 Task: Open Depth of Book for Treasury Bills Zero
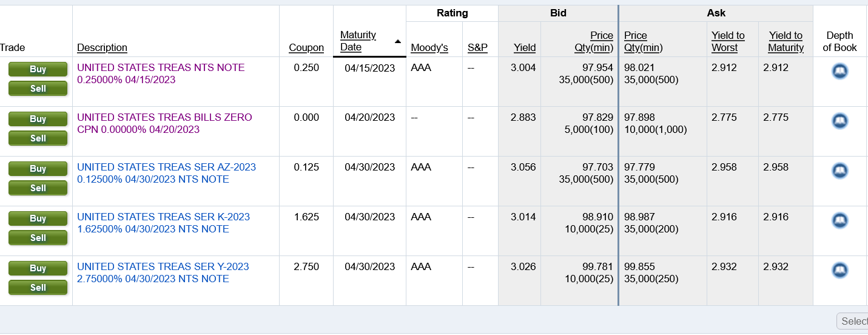point(839,121)
